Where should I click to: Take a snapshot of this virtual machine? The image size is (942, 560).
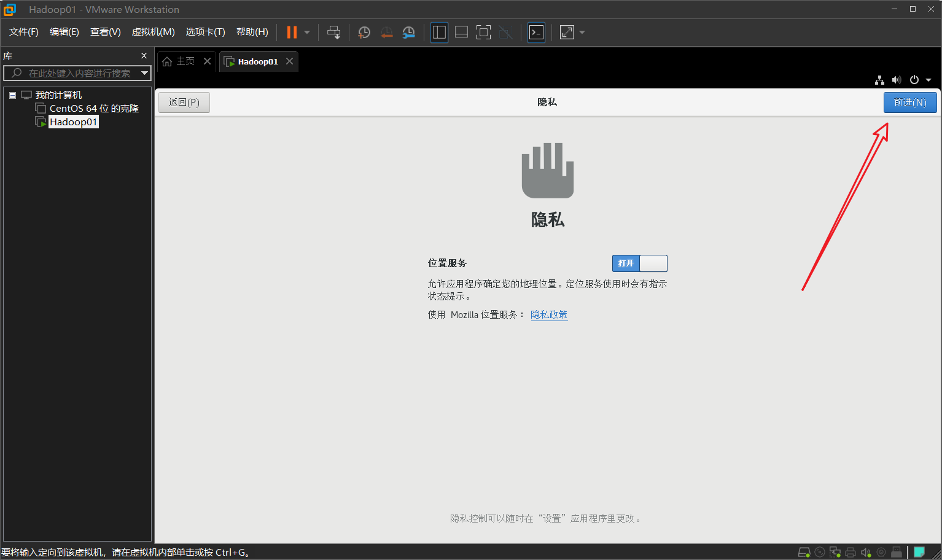(x=364, y=33)
